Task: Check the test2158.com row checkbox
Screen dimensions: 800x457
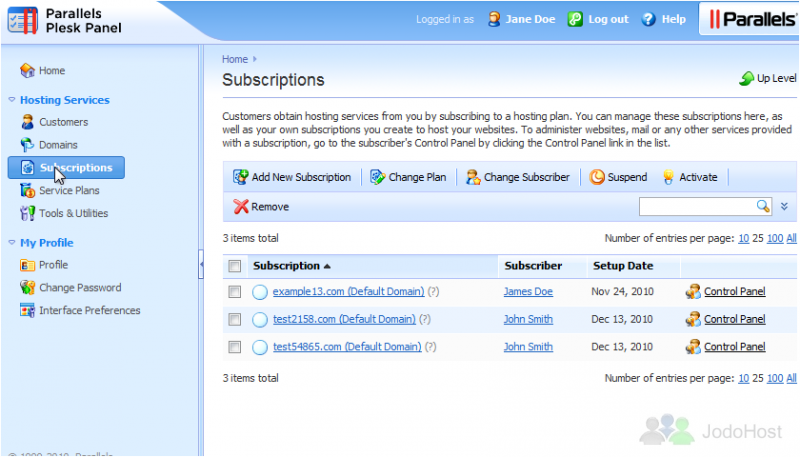Action: (x=235, y=319)
